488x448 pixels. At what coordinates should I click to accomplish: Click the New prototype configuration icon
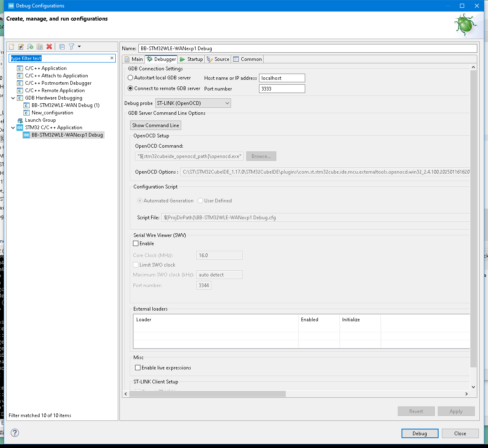pos(21,46)
